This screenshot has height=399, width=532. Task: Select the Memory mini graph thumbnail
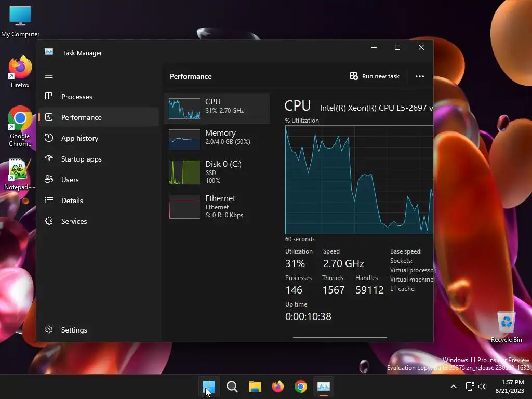(184, 139)
